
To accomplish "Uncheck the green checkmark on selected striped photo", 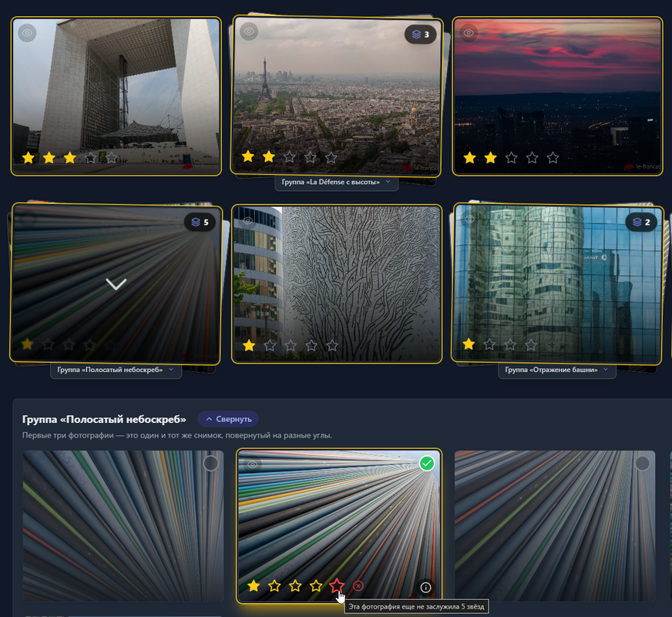I will tap(427, 464).
